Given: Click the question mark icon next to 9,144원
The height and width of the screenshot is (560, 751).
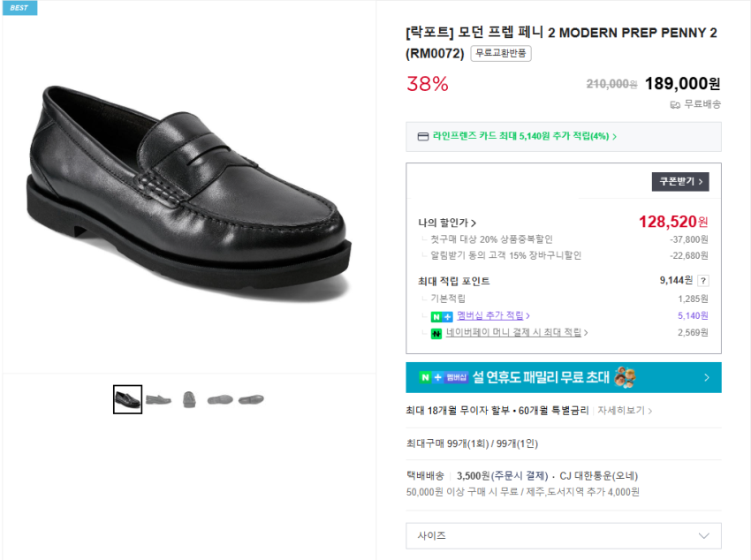Looking at the screenshot, I should (x=704, y=283).
